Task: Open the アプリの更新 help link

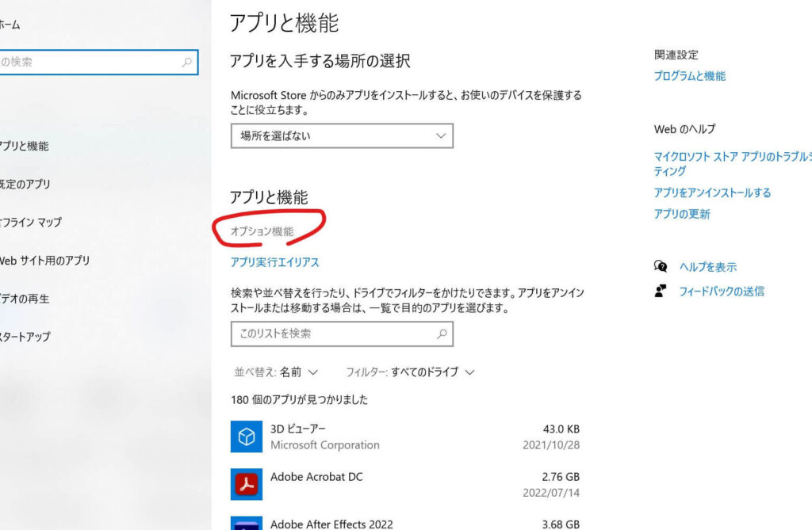Action: pos(682,214)
